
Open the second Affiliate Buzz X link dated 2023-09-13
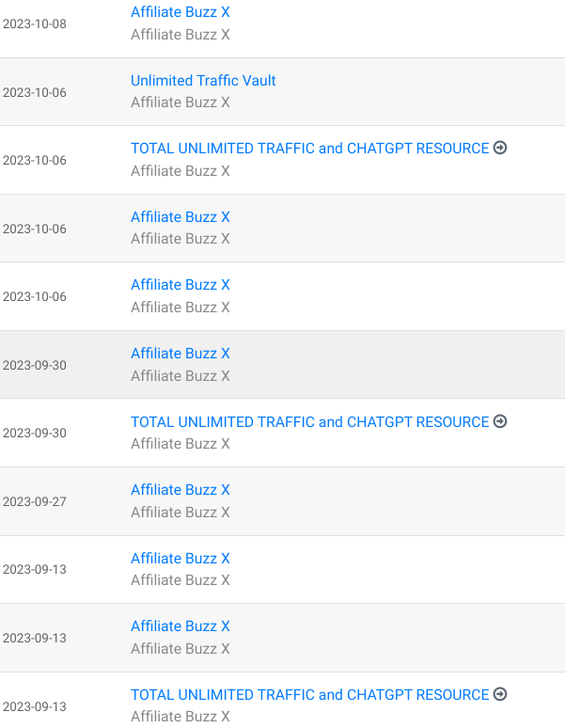click(x=180, y=626)
